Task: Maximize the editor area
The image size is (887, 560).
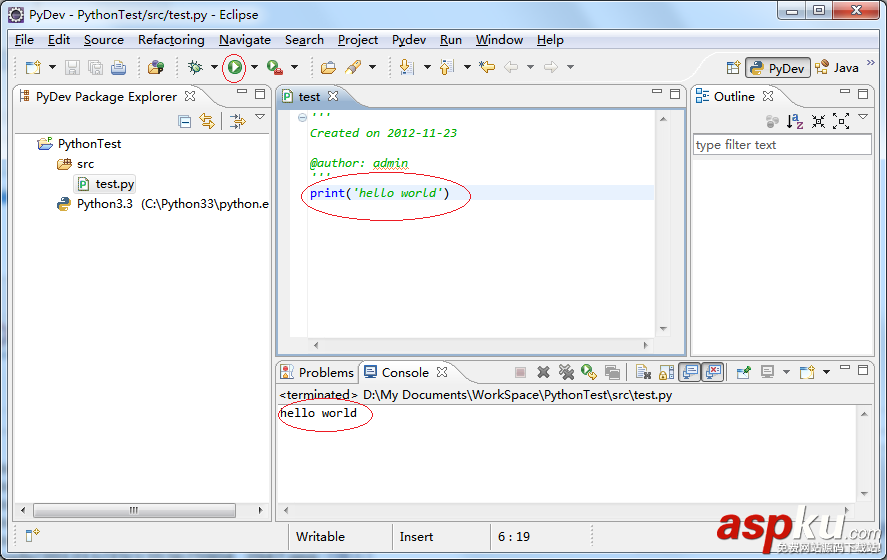Action: pos(675,94)
